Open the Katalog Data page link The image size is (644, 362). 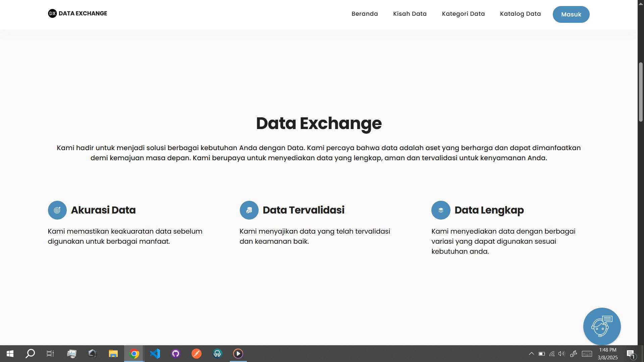point(520,14)
